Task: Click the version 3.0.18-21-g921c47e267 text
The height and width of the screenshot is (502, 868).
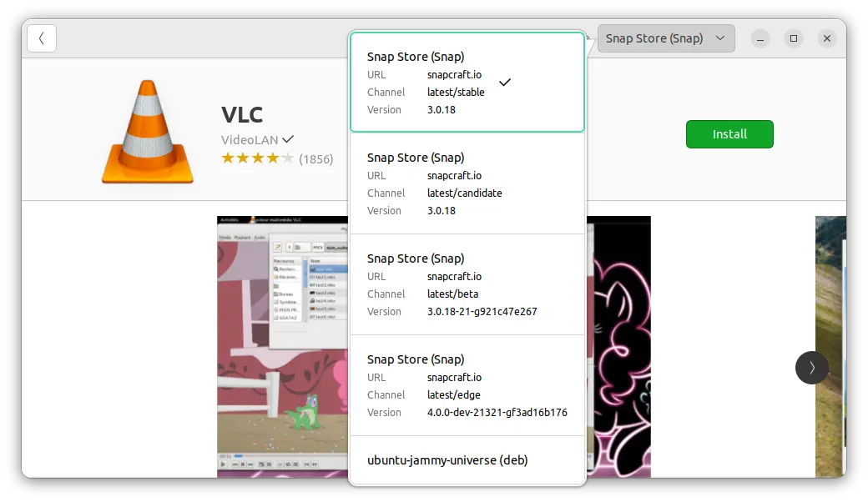Action: point(482,312)
